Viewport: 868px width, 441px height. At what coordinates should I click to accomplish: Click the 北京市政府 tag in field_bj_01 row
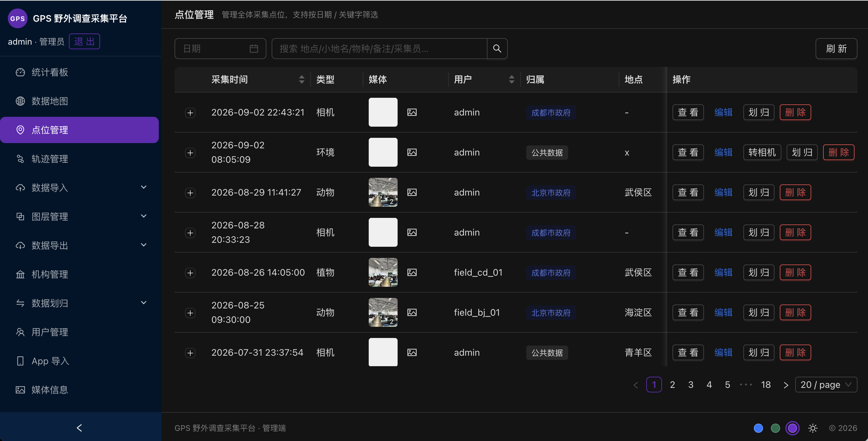(550, 313)
